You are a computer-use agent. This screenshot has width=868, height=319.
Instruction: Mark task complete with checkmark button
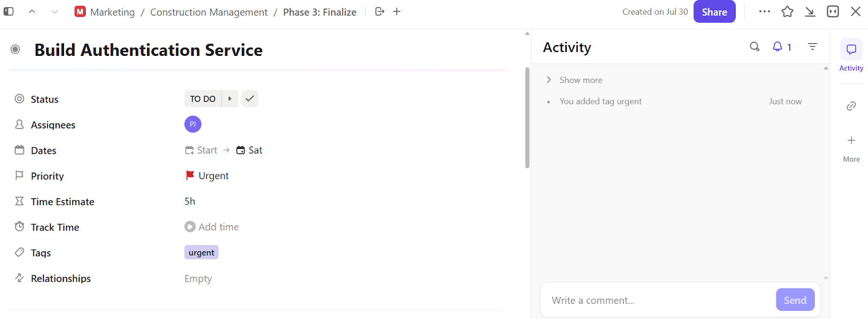pyautogui.click(x=250, y=99)
